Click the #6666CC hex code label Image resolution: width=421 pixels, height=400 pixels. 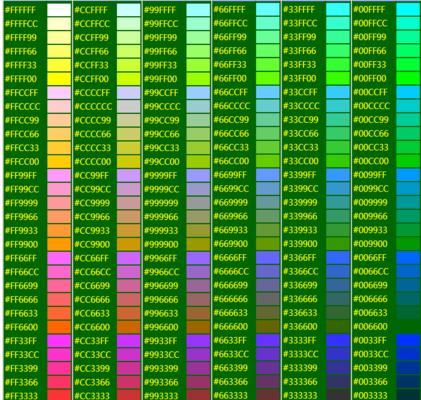tap(231, 271)
